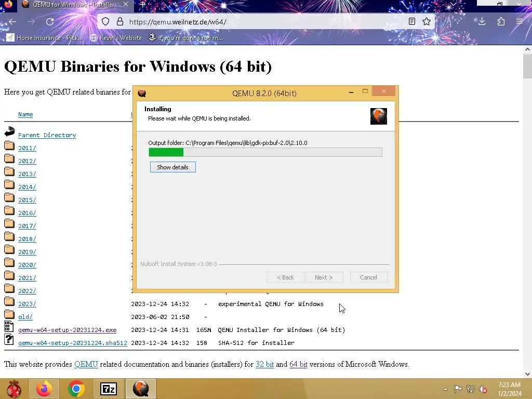Open the old/ folder link
This screenshot has height=399, width=532.
coord(25,317)
